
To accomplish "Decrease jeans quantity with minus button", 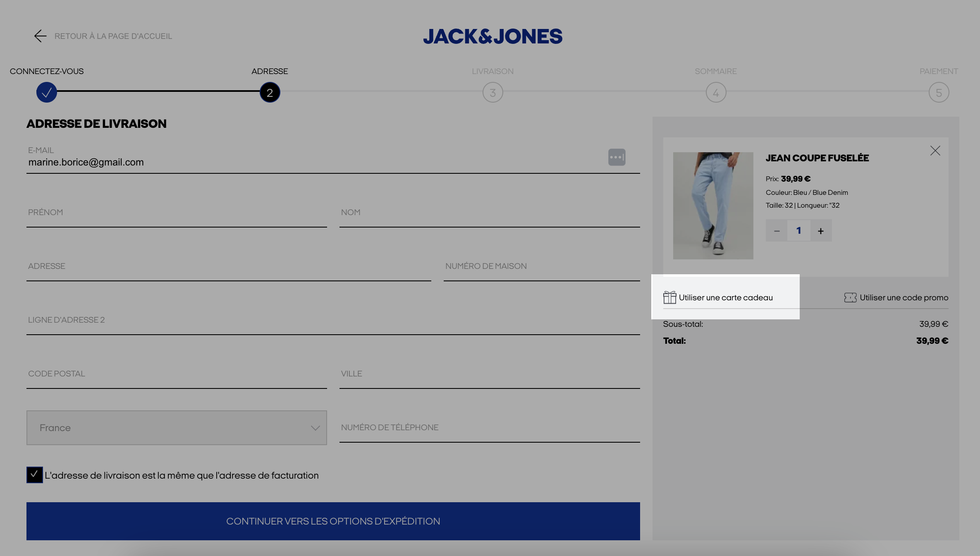I will pos(777,231).
